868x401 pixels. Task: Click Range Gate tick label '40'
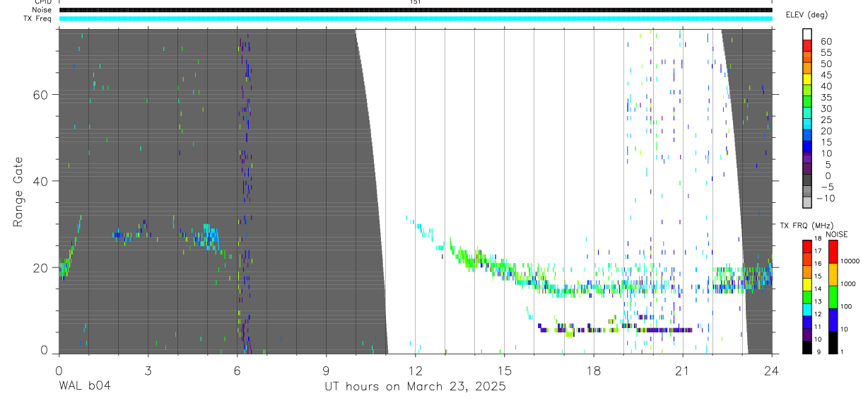pos(39,181)
